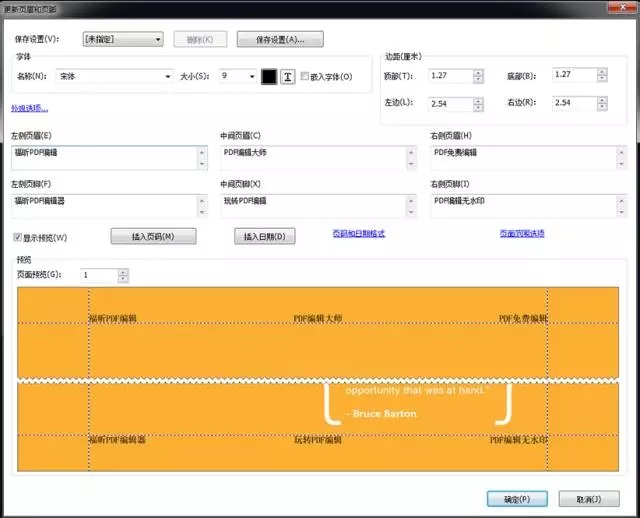Decrease the 页面预览 page number
Image resolution: width=640 pixels, height=518 pixels.
[123, 279]
